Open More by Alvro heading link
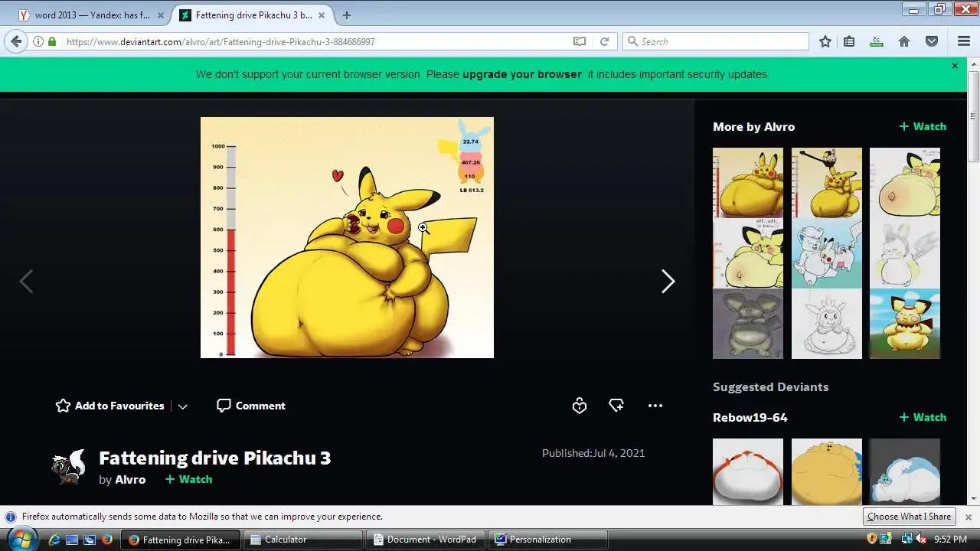 (753, 126)
